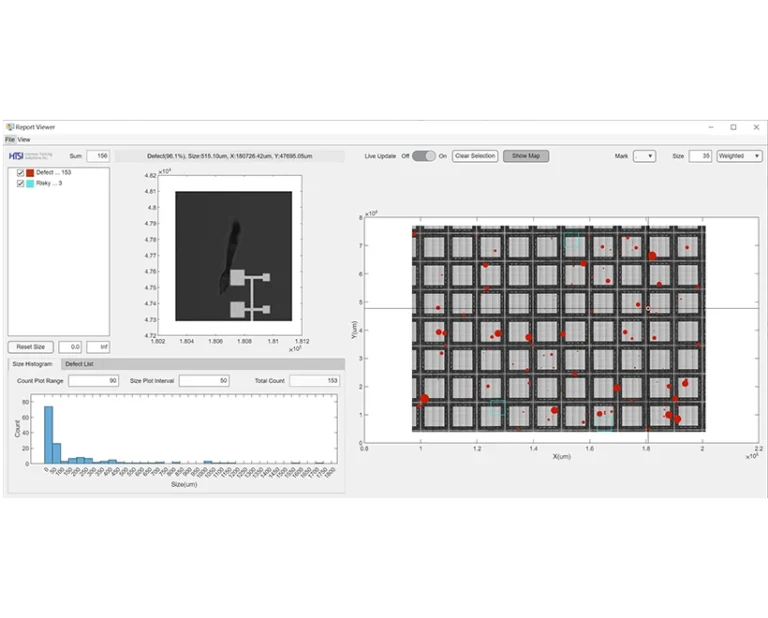The image size is (768, 618).
Task: Click the 'Defect ... 153' label
Action: (x=53, y=172)
